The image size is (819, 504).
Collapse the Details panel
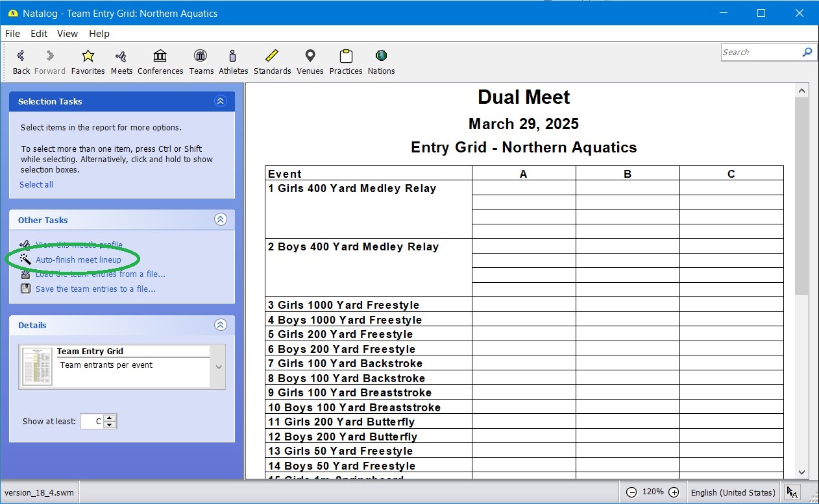(220, 325)
